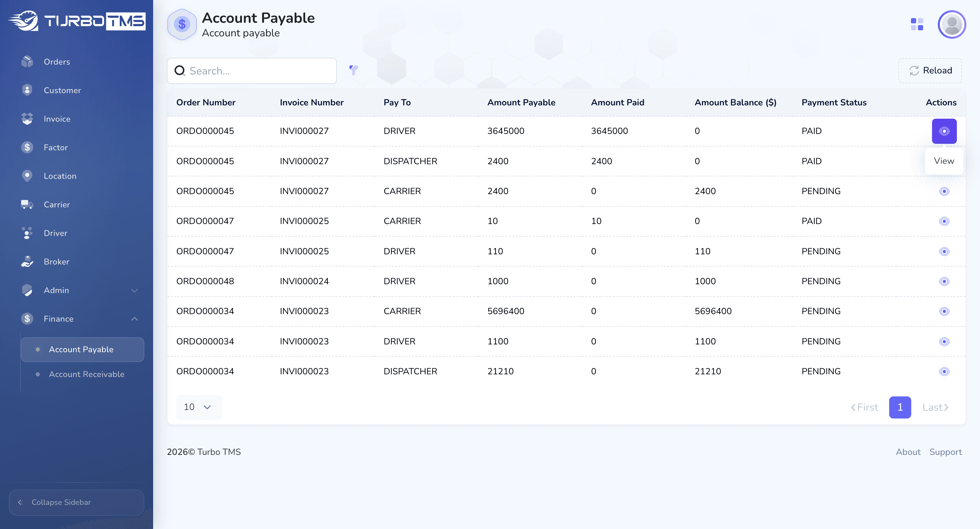Open the Location pin icon
Image resolution: width=980 pixels, height=529 pixels.
(x=27, y=176)
